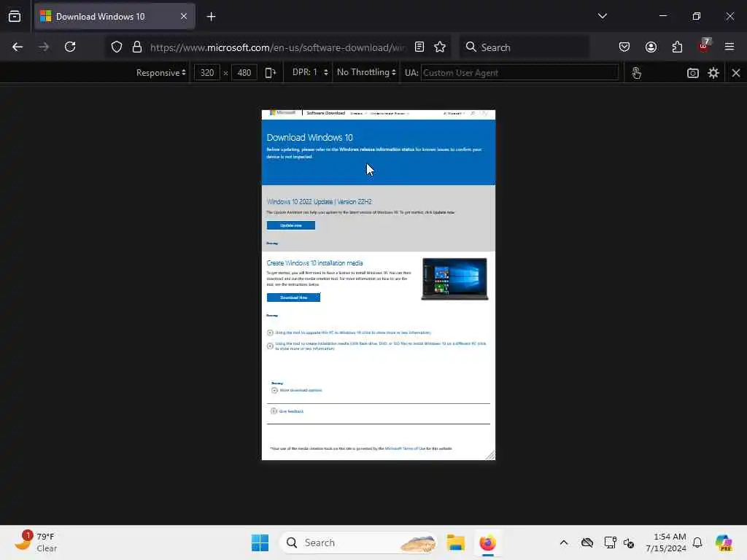
Task: Open the Windows Start menu
Action: pos(260,542)
